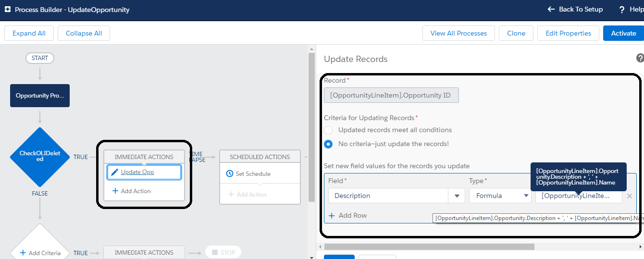Open the CheckOLIDeleted criteria diamond
This screenshot has height=259, width=644.
click(x=40, y=157)
